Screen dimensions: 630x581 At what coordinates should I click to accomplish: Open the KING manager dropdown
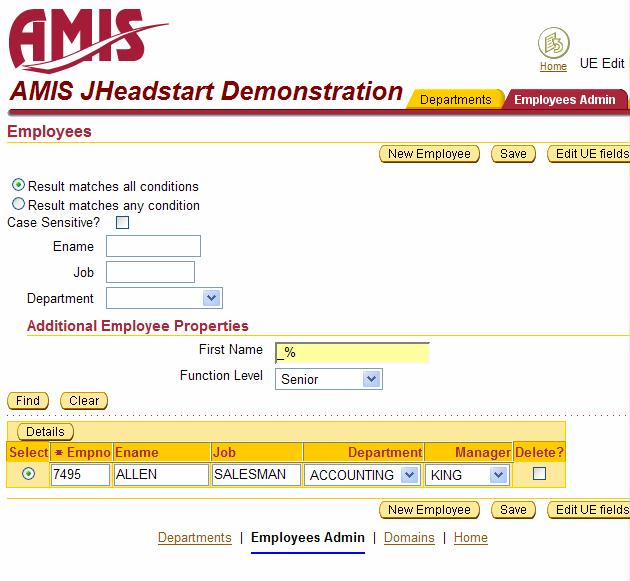point(498,475)
